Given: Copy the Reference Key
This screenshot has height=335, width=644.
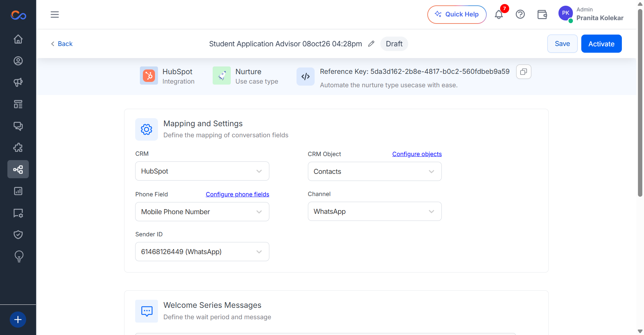Looking at the screenshot, I should 524,72.
